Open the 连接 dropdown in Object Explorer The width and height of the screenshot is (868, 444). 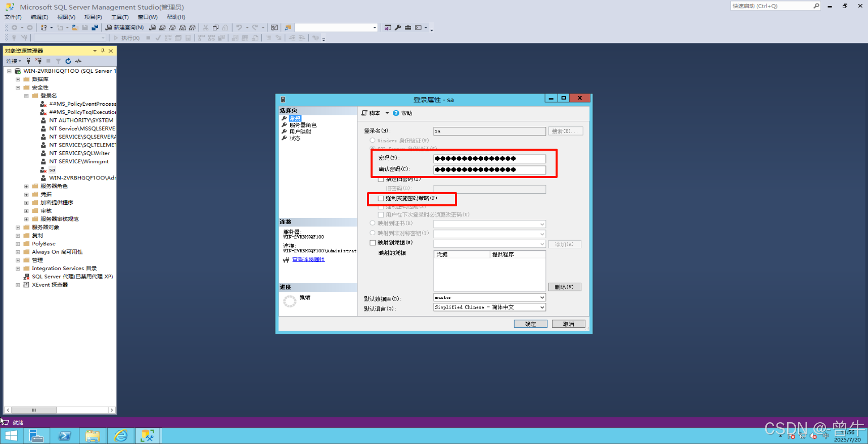point(14,61)
